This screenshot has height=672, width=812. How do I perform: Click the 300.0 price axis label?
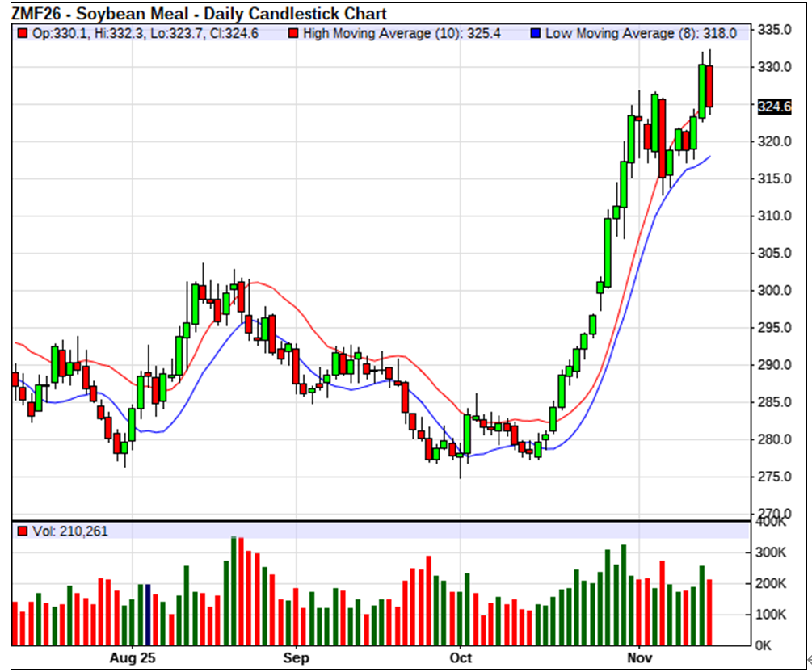776,291
